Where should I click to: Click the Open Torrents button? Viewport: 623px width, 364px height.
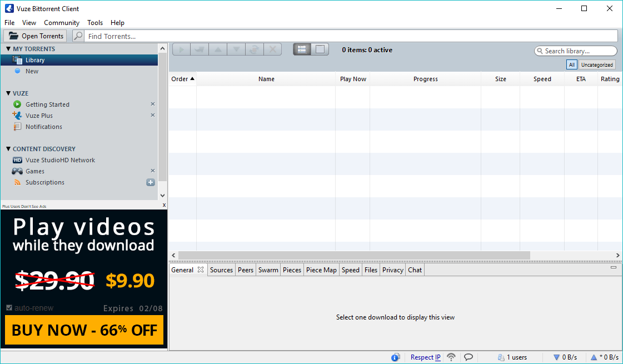[x=36, y=36]
